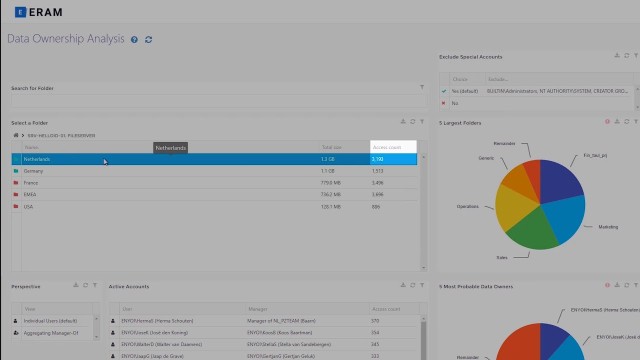Screen dimensions: 640x360
Task: Download Select a Folder panel data
Action: (x=403, y=122)
